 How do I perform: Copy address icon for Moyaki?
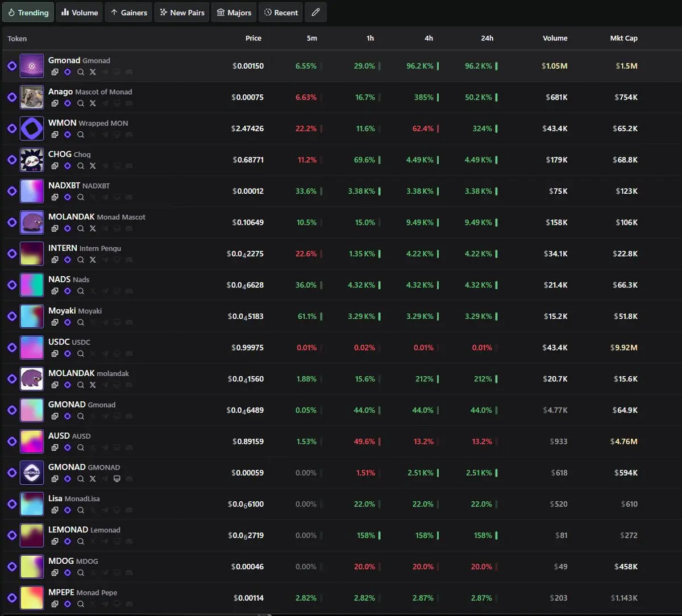coord(55,322)
